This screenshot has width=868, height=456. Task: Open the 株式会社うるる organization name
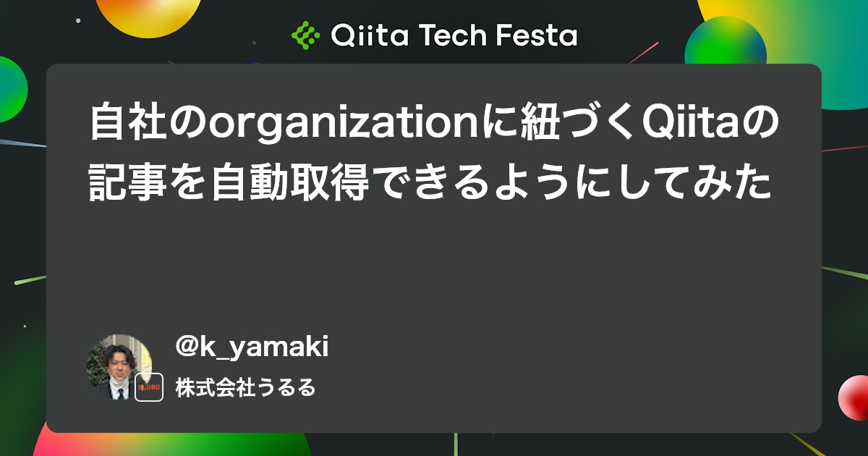(246, 387)
